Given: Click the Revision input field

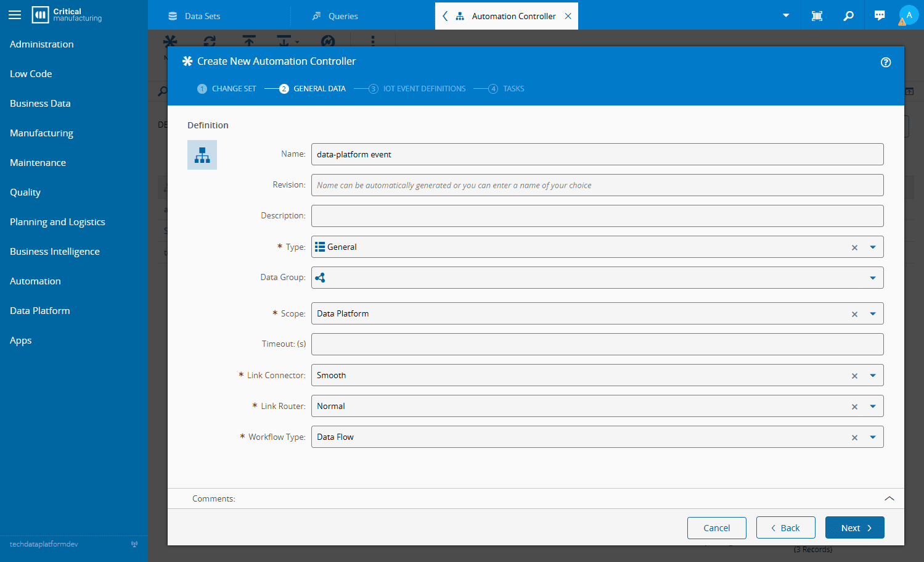Looking at the screenshot, I should click(x=597, y=185).
